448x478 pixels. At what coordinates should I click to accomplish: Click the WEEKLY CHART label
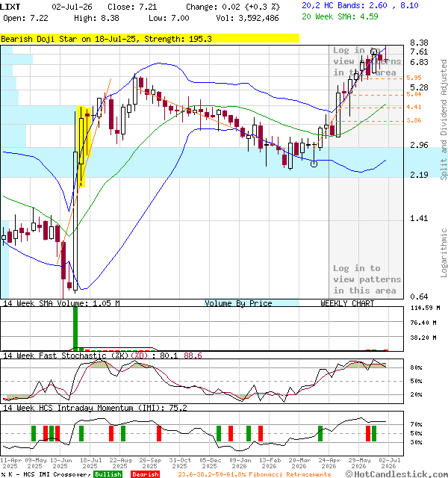(x=347, y=303)
